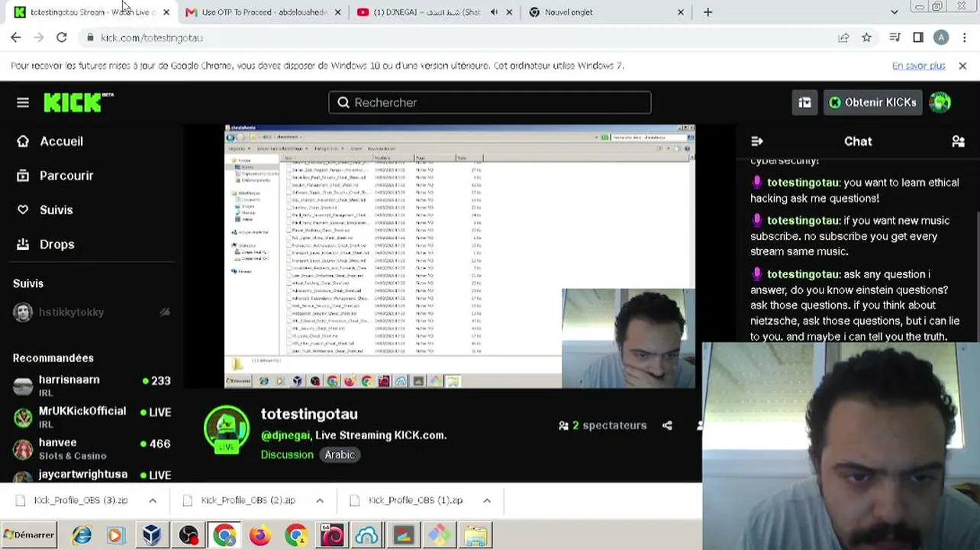This screenshot has height=550, width=980.
Task: Open the Discussion category link
Action: pyautogui.click(x=287, y=455)
